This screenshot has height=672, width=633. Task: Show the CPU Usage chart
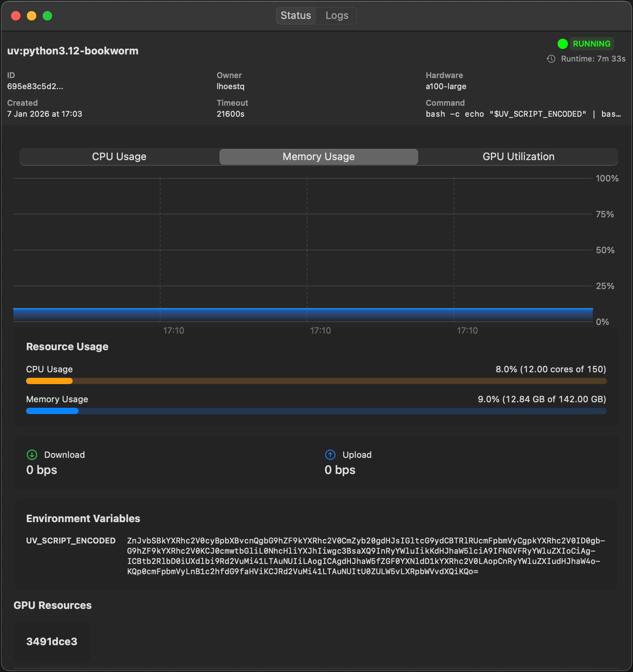pyautogui.click(x=119, y=157)
